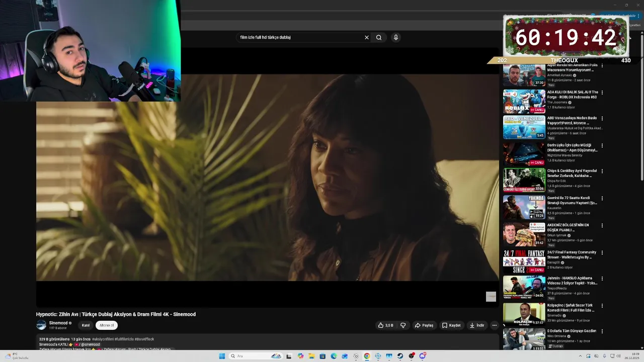Open File Explorer from the taskbar

311,356
